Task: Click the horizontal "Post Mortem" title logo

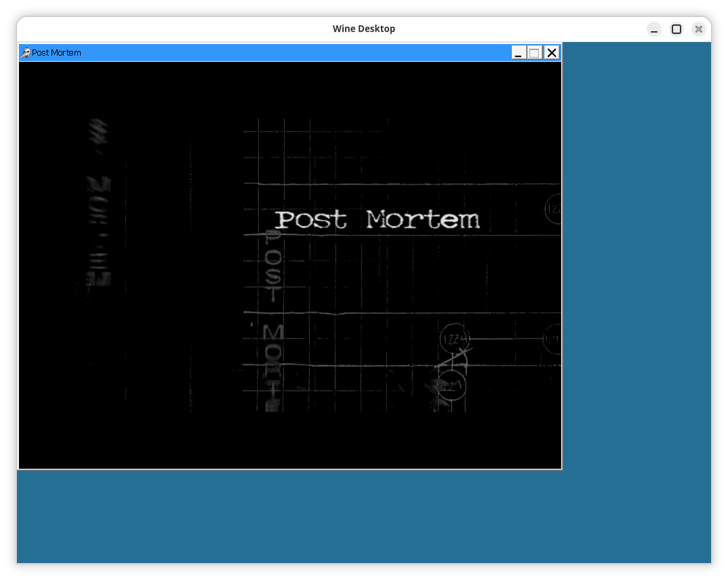Action: pos(377,220)
